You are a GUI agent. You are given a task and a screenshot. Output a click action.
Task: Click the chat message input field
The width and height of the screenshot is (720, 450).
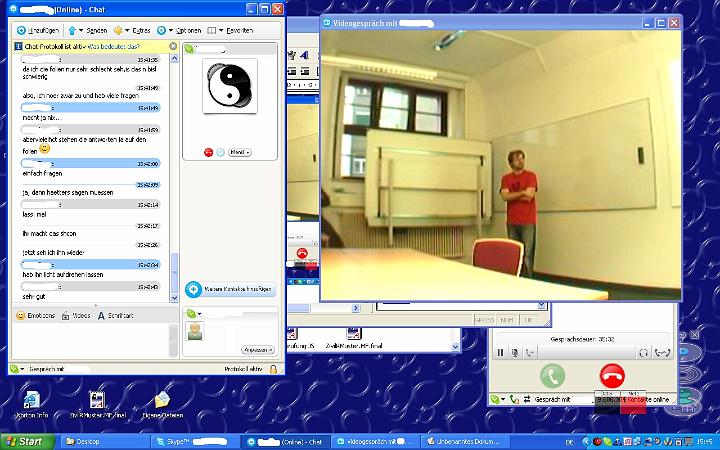click(x=90, y=341)
